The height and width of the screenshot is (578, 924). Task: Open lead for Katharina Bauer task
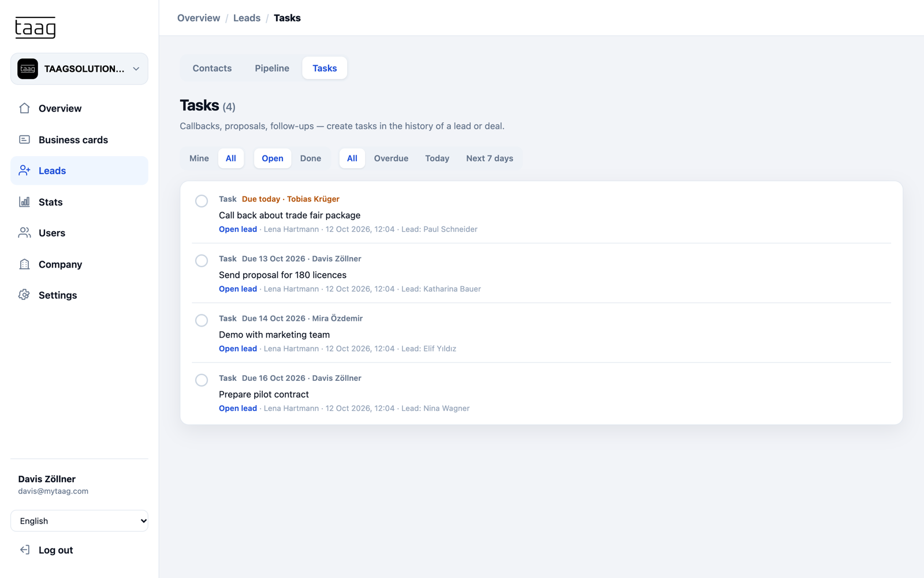(x=238, y=289)
